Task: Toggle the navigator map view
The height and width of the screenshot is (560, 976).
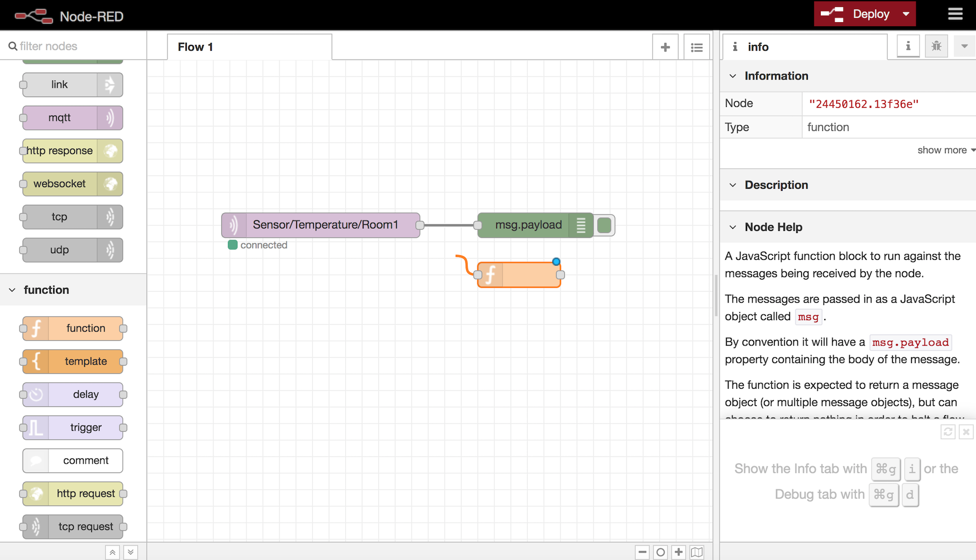Action: [697, 552]
